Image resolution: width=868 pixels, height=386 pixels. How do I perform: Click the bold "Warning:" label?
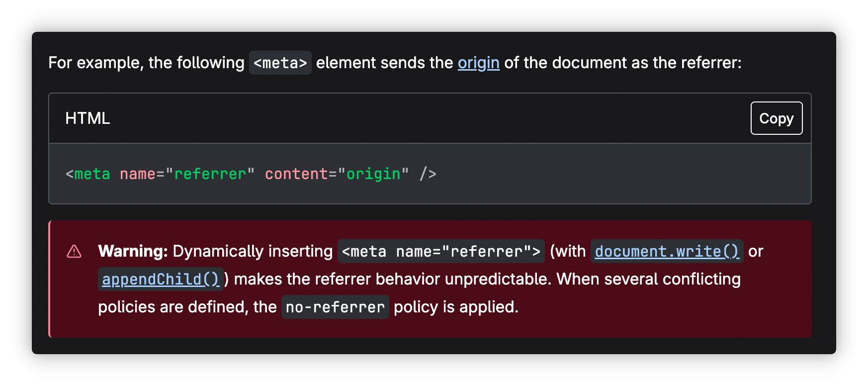pyautogui.click(x=133, y=251)
